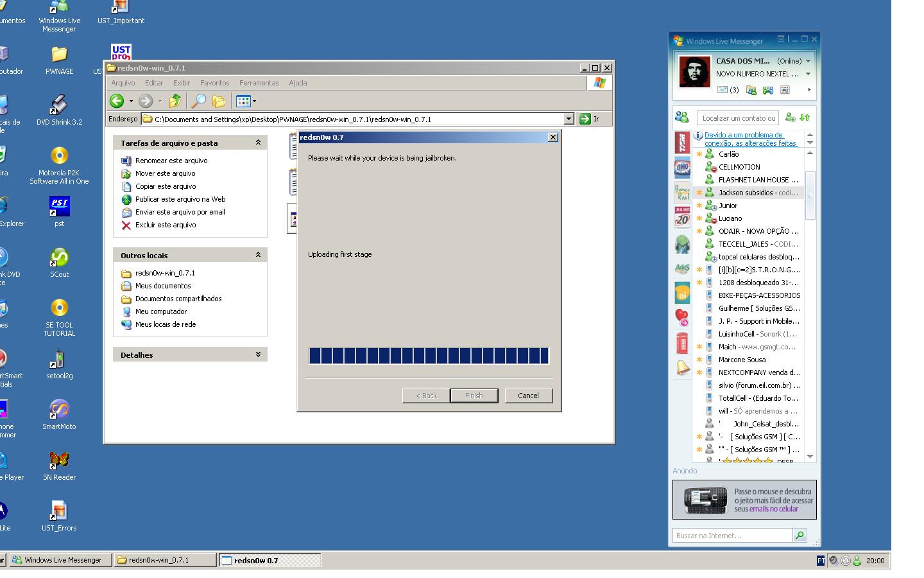Open Meu computador in Outros locais
Screen dimensions: 924x578
coord(161,311)
